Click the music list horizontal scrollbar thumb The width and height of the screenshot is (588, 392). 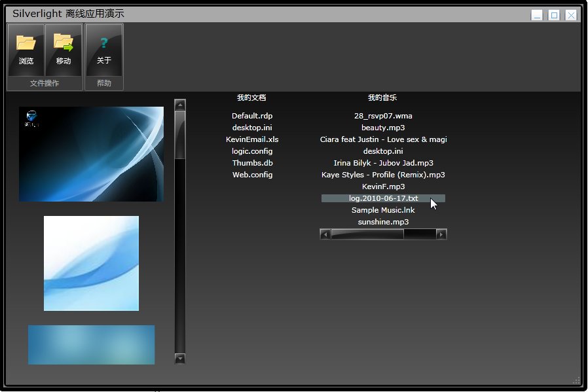pyautogui.click(x=367, y=234)
